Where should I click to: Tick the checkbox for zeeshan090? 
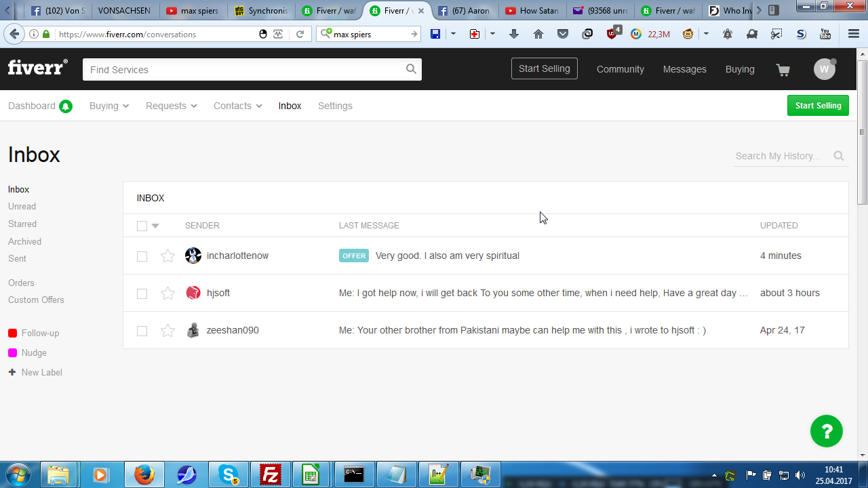(x=142, y=331)
